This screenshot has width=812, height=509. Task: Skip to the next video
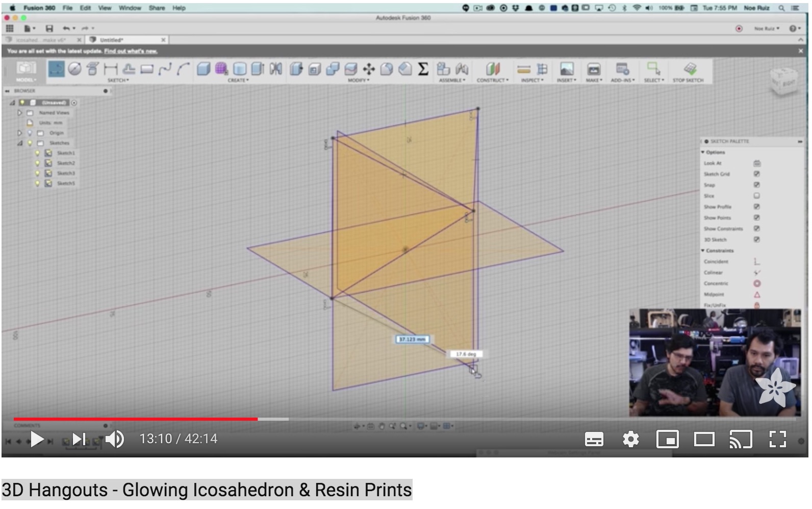click(x=79, y=439)
